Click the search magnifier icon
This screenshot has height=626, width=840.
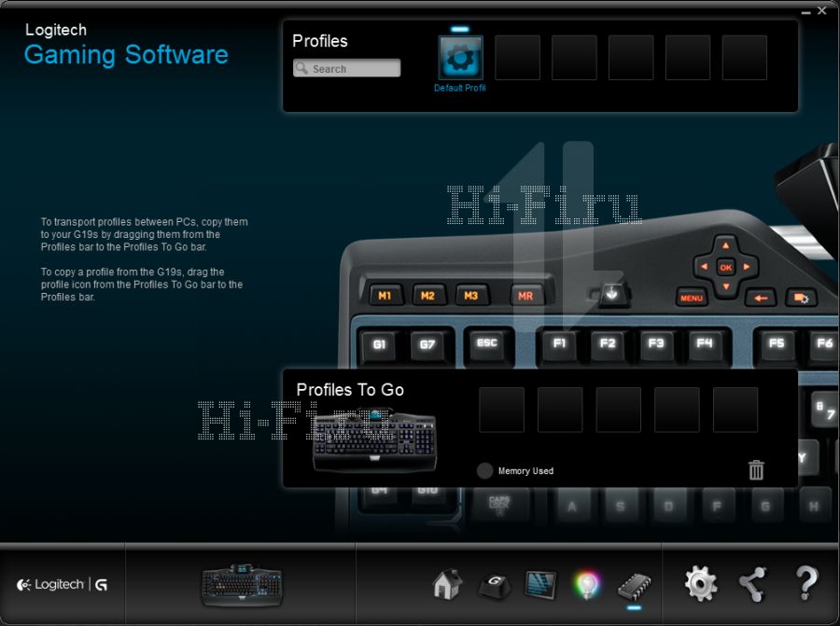pos(302,69)
